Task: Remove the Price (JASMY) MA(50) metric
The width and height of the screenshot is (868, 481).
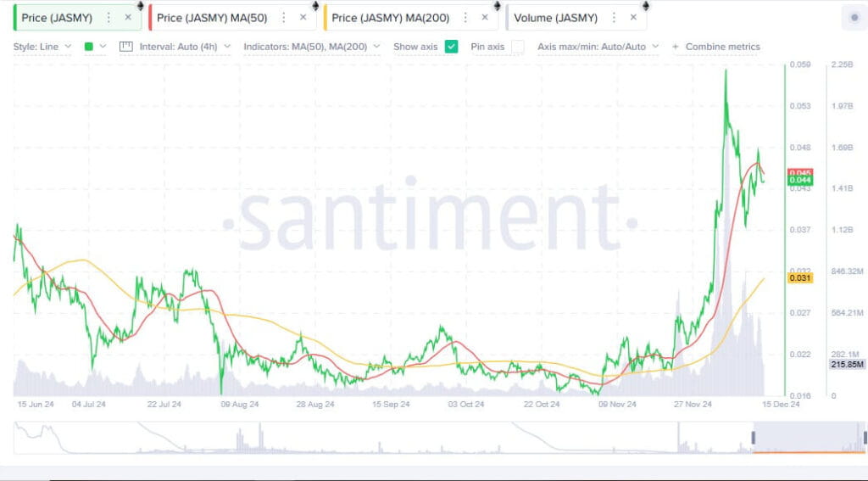Action: tap(303, 18)
